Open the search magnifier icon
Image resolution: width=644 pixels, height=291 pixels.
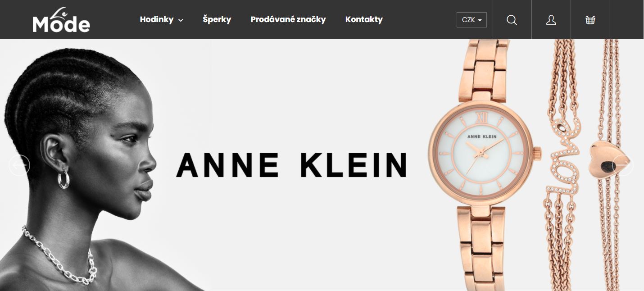[512, 20]
